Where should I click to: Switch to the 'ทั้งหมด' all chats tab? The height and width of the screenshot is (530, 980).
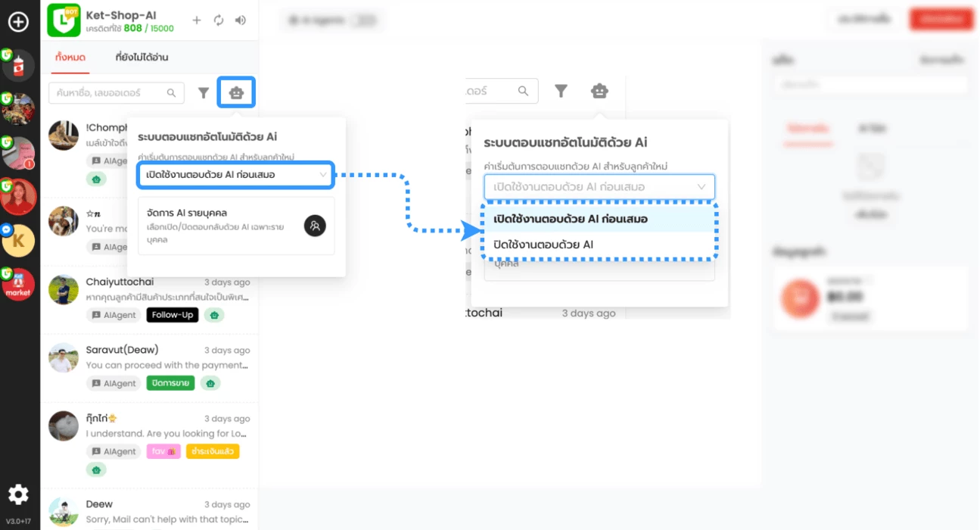(70, 58)
